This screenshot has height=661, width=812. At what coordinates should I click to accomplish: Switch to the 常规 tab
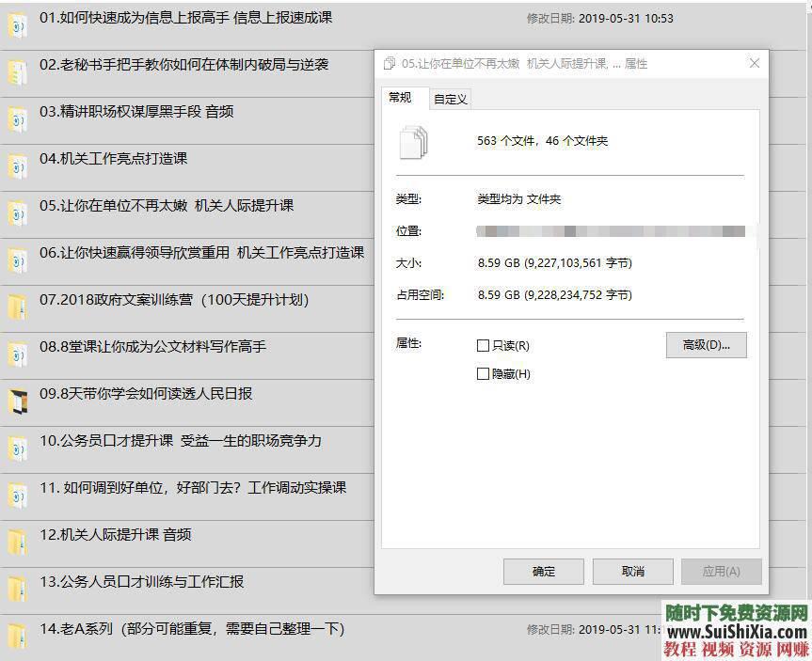click(404, 98)
